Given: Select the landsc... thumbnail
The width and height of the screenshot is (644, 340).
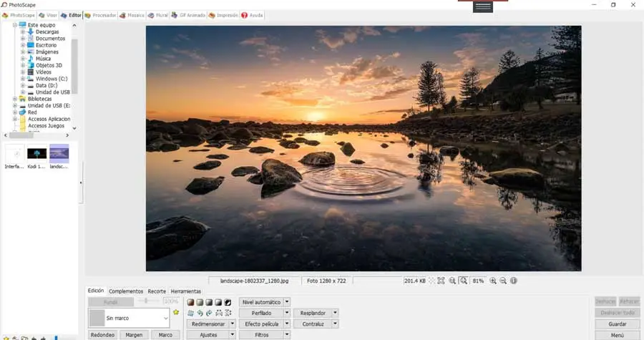Looking at the screenshot, I should 59,156.
